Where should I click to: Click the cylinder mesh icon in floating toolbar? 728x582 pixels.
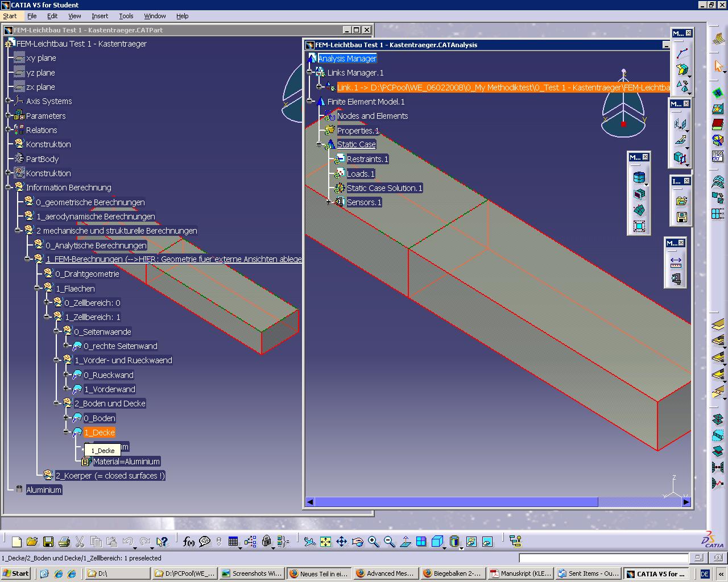click(639, 178)
